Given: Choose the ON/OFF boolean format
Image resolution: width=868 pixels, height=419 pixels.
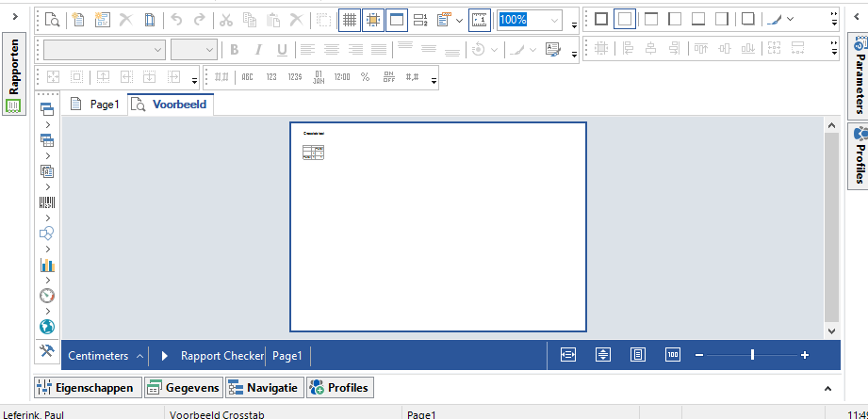Looking at the screenshot, I should (x=389, y=77).
